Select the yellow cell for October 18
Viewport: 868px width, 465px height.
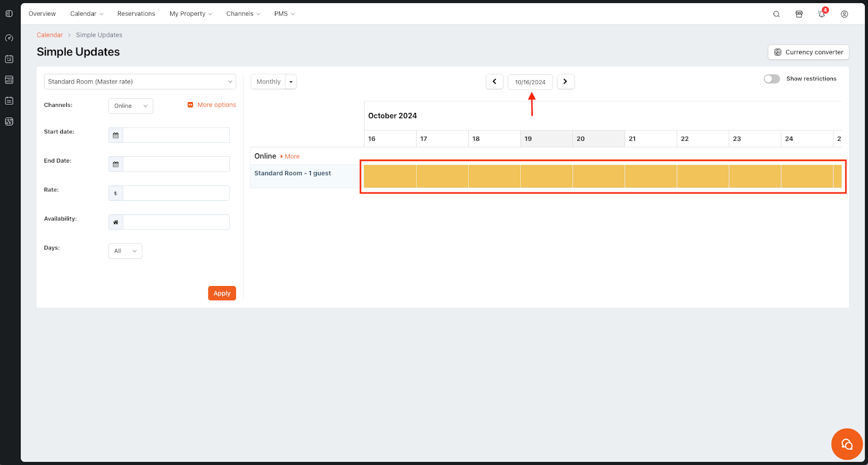click(x=494, y=176)
